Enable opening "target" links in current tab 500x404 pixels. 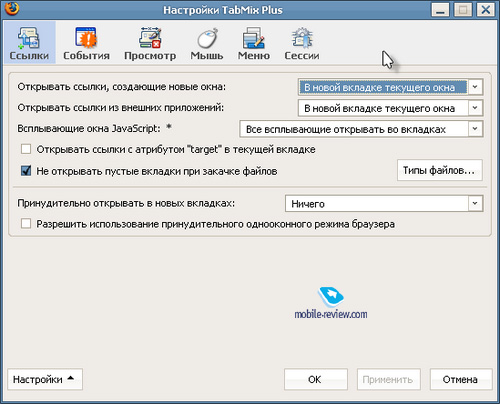pos(26,149)
